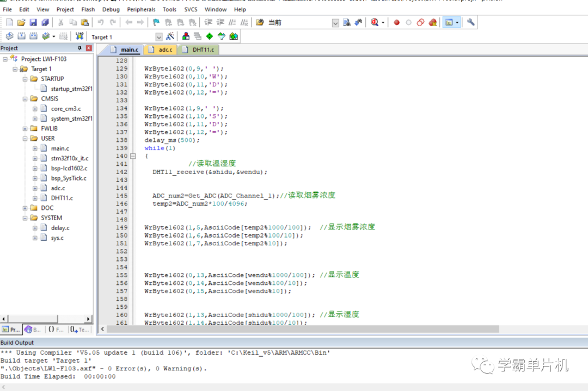588x391 pixels.
Task: Open Options for Target wand icon
Action: click(x=170, y=36)
